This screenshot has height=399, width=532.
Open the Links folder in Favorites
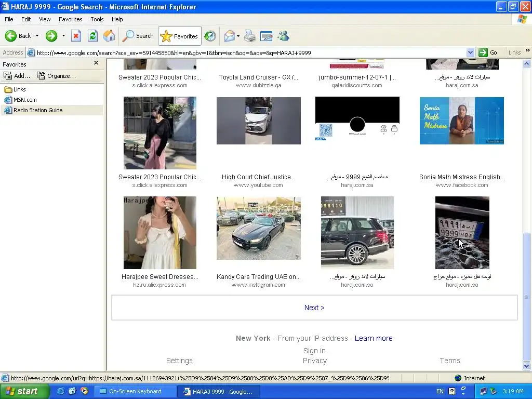[15, 89]
